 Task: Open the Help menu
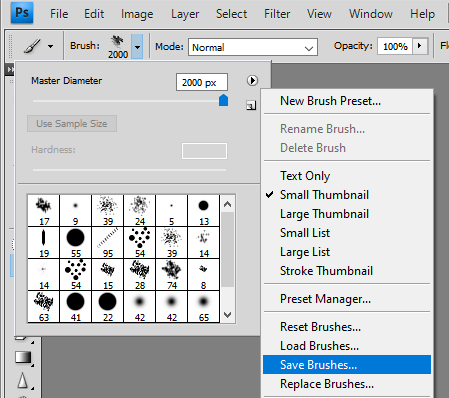click(x=422, y=14)
